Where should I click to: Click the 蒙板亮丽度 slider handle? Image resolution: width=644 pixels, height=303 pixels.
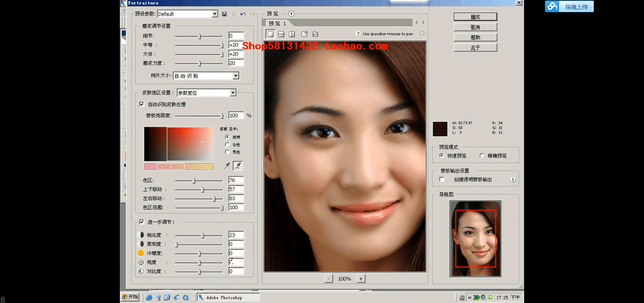pyautogui.click(x=222, y=116)
